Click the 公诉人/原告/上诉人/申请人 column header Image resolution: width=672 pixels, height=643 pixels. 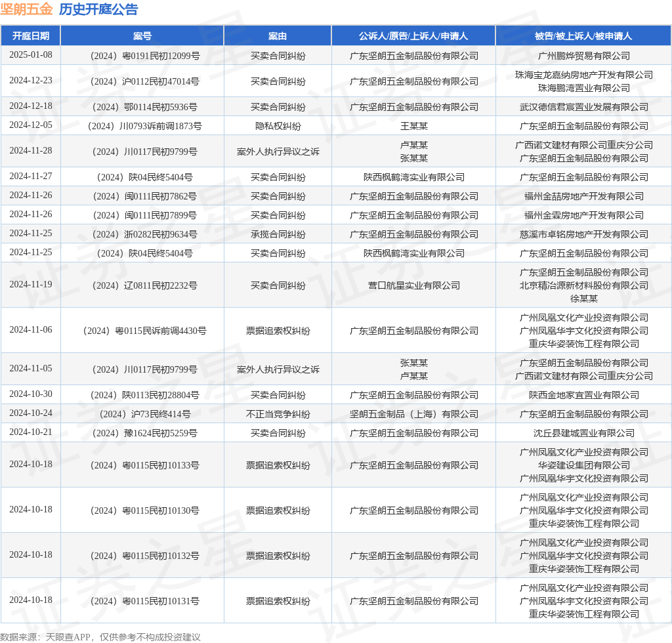coord(413,36)
